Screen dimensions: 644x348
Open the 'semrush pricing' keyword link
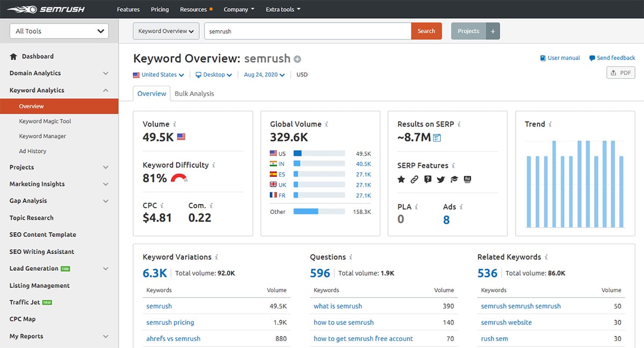170,323
